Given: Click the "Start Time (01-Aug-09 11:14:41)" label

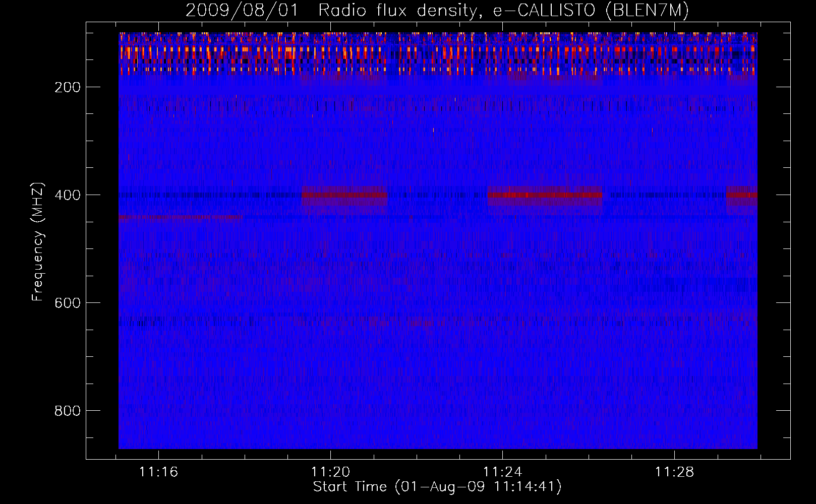Looking at the screenshot, I should tap(437, 487).
